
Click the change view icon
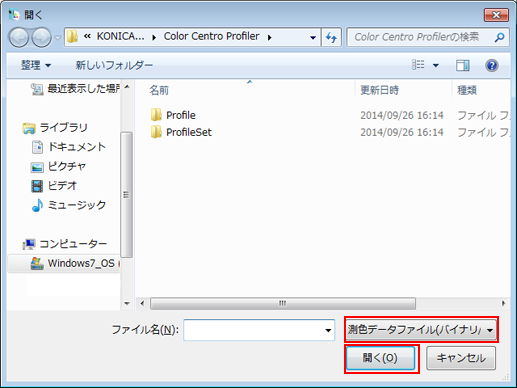(418, 65)
